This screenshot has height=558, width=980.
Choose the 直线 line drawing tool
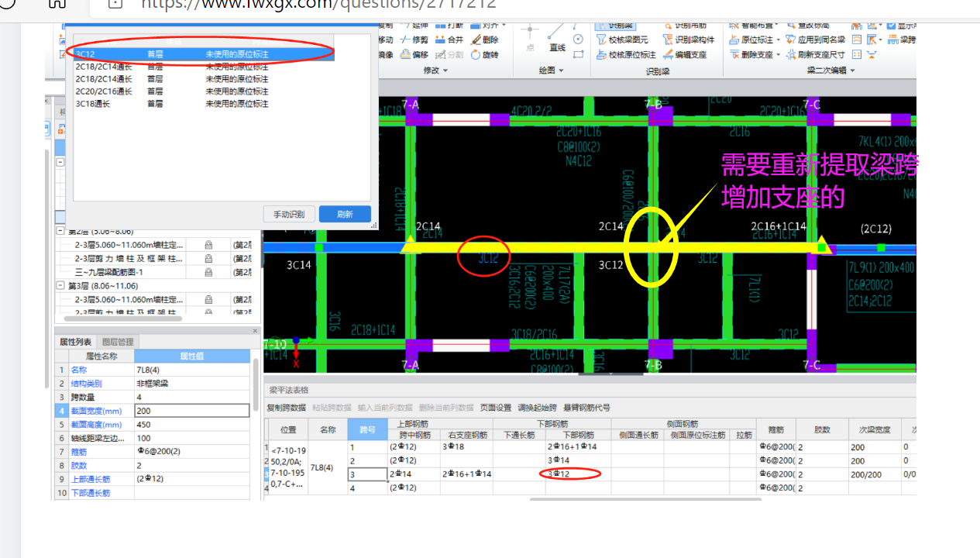(x=557, y=36)
